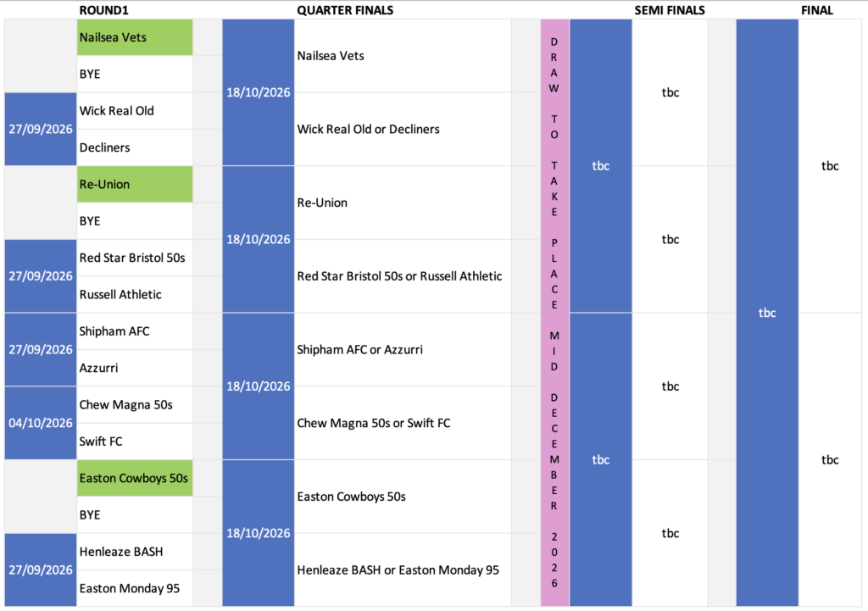
Task: Select the Wick Real Old cell
Action: [x=135, y=111]
